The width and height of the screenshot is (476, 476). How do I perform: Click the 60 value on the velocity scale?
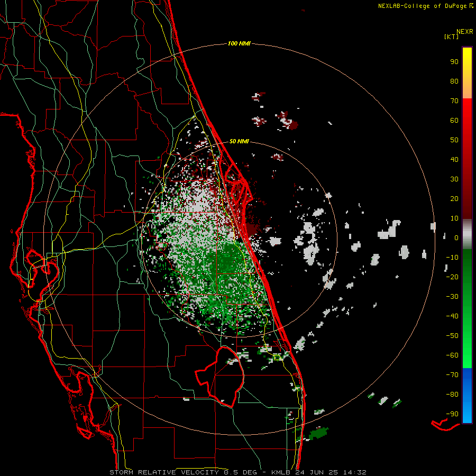454,121
